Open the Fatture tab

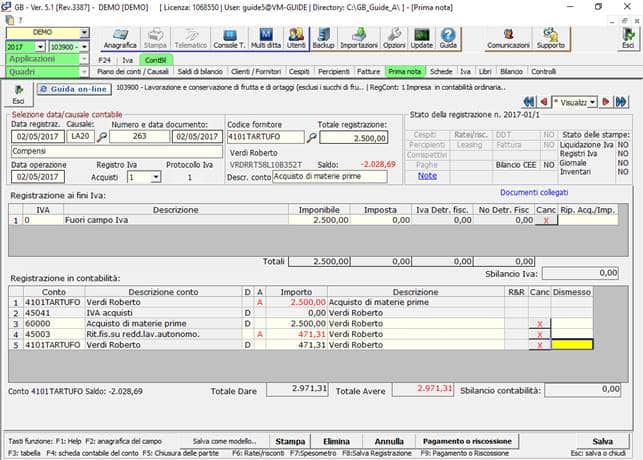pos(369,72)
